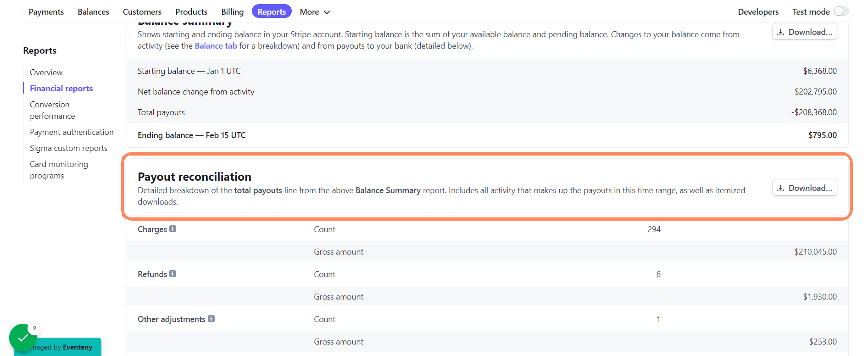Screen dimensions: 868x356
Task: Toggle the Test mode switch
Action: click(x=841, y=11)
